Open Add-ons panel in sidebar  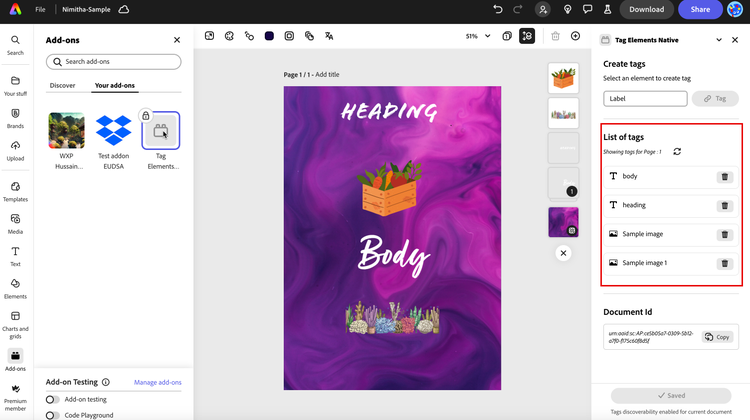coord(15,360)
